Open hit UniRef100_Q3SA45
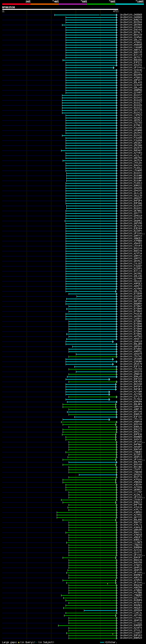 click(131, 296)
